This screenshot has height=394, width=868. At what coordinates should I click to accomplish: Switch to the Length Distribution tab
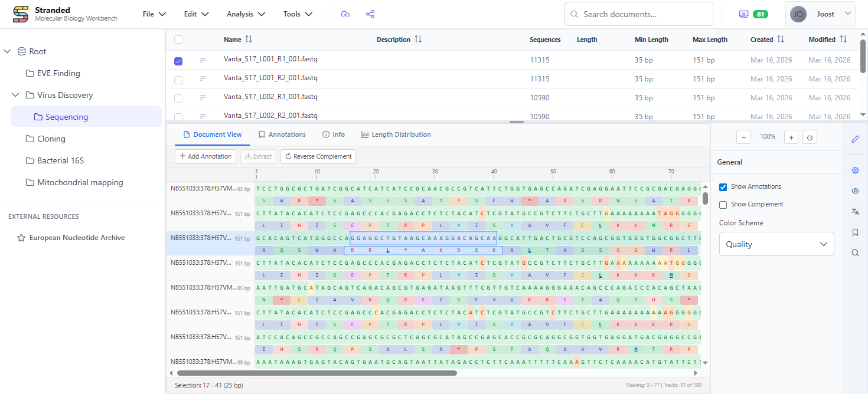click(x=396, y=134)
